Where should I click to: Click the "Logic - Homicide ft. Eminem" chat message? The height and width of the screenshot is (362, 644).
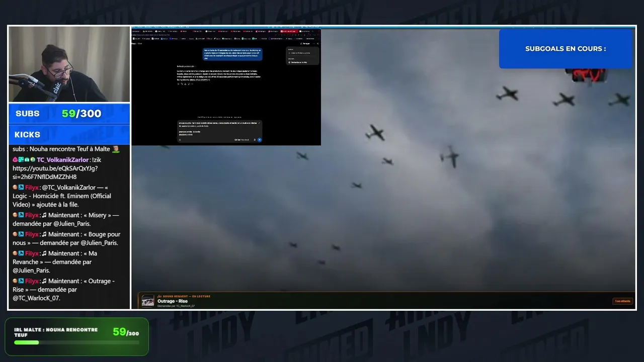[x=62, y=196]
